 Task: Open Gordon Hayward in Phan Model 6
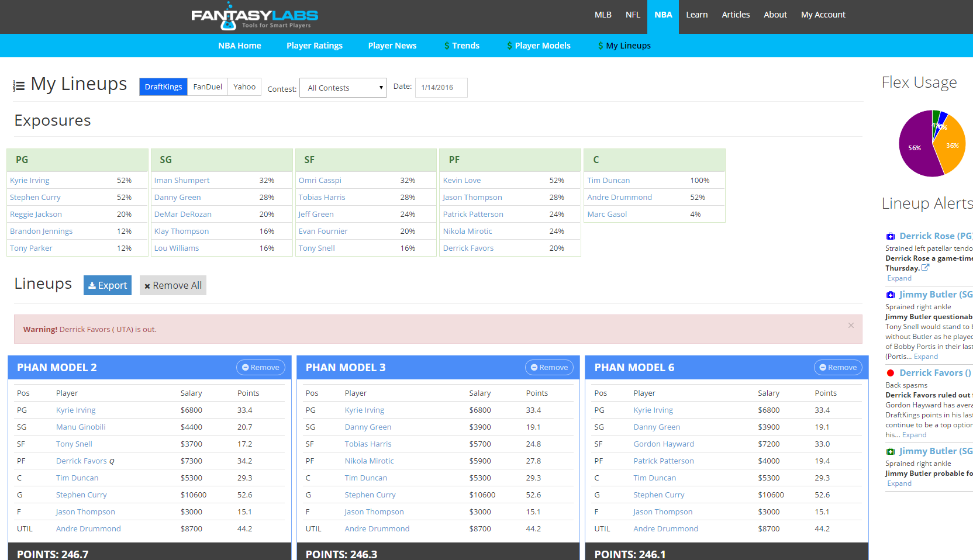click(664, 444)
